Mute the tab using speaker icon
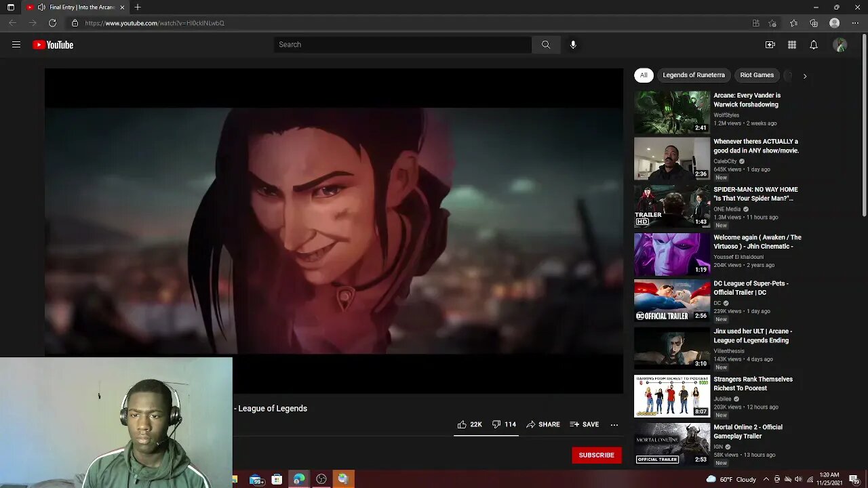Screen dimensions: 868x488 [x=41, y=7]
